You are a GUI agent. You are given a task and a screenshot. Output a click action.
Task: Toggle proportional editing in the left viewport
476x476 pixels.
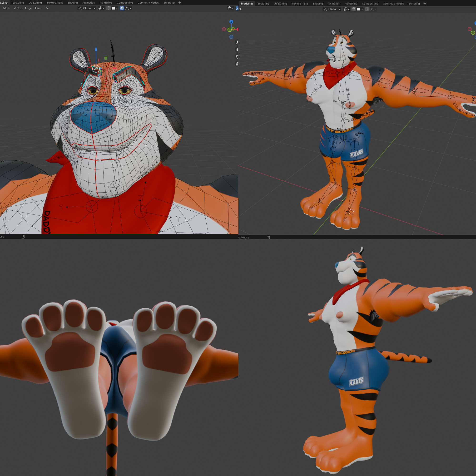(x=122, y=8)
